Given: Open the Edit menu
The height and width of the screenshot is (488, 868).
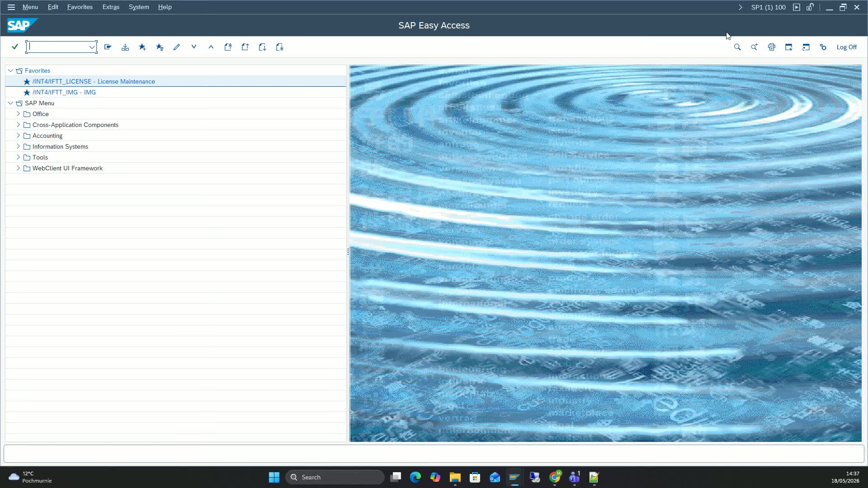Looking at the screenshot, I should (x=53, y=7).
